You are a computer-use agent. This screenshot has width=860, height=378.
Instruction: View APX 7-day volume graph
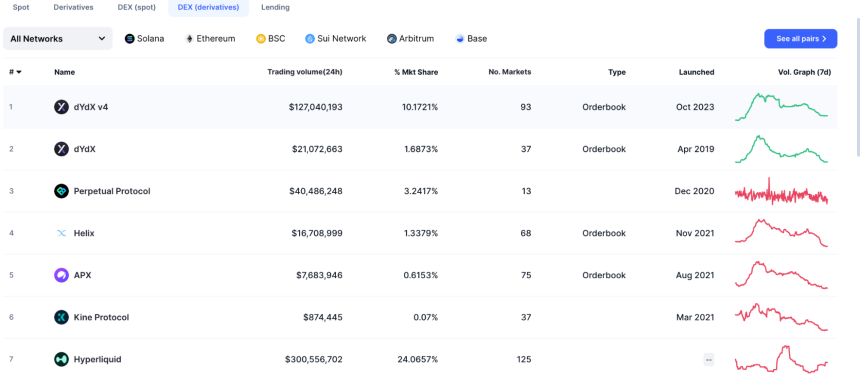(782, 275)
